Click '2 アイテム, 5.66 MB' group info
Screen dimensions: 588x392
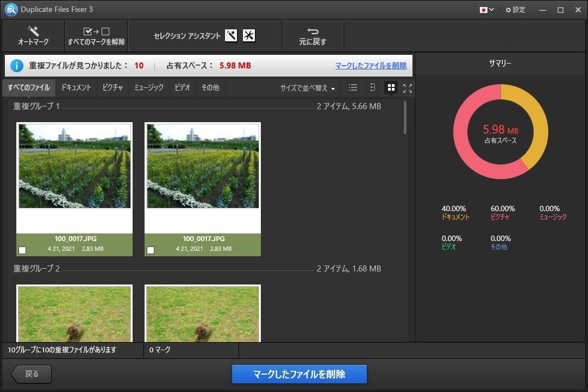[349, 106]
